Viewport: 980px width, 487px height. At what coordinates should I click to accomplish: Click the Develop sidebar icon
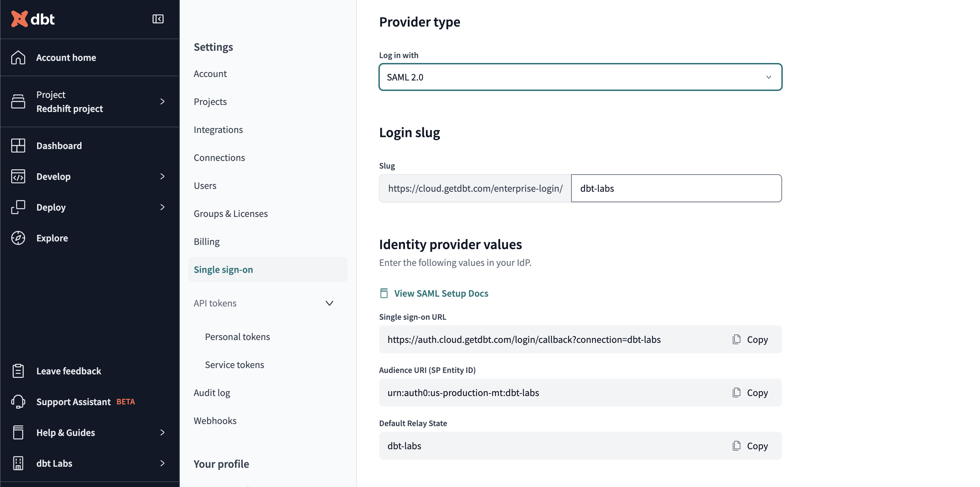click(x=18, y=176)
